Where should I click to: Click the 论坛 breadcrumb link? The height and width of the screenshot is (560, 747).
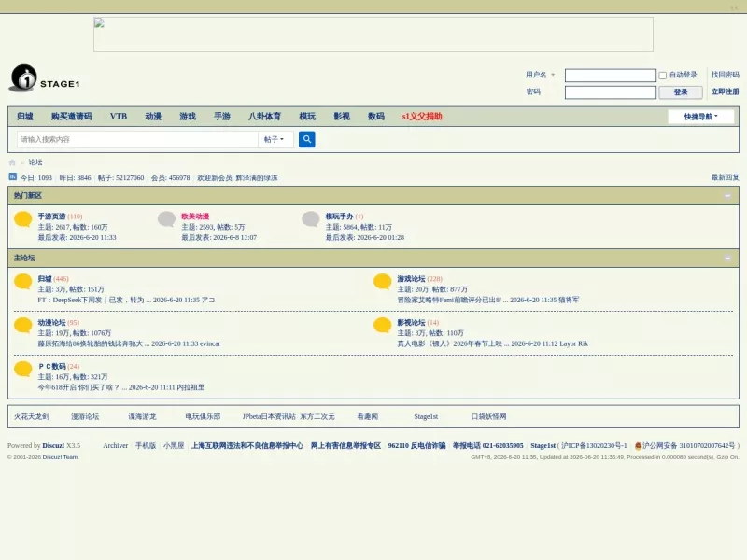coord(35,162)
